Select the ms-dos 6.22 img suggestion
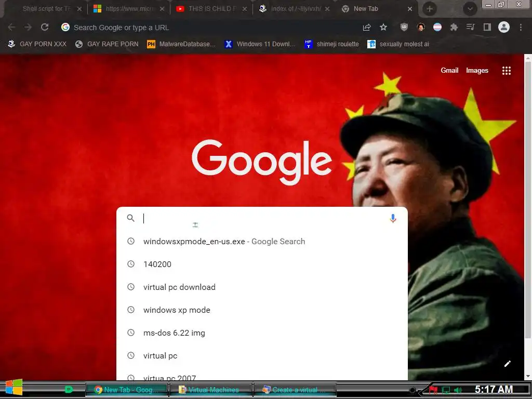The width and height of the screenshot is (532, 399). 262,333
